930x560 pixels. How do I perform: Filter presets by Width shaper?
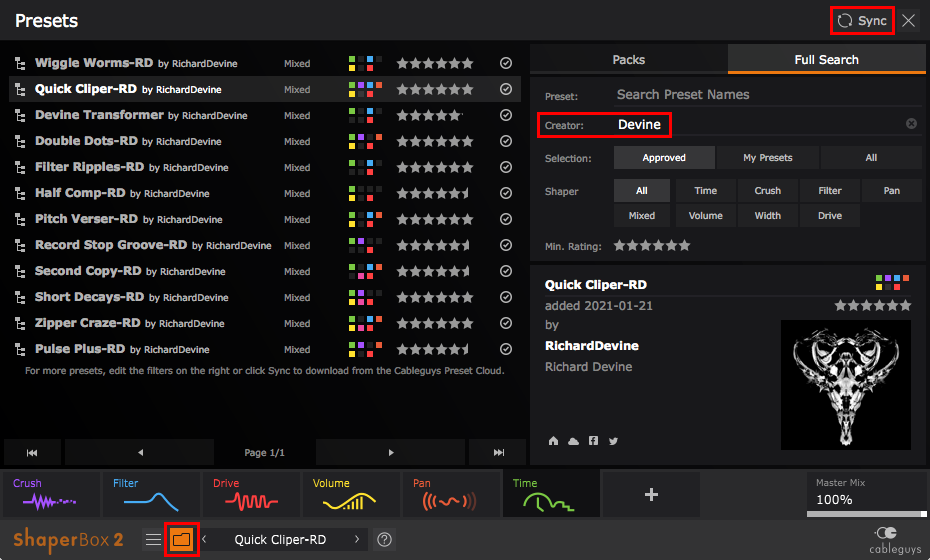pos(767,216)
